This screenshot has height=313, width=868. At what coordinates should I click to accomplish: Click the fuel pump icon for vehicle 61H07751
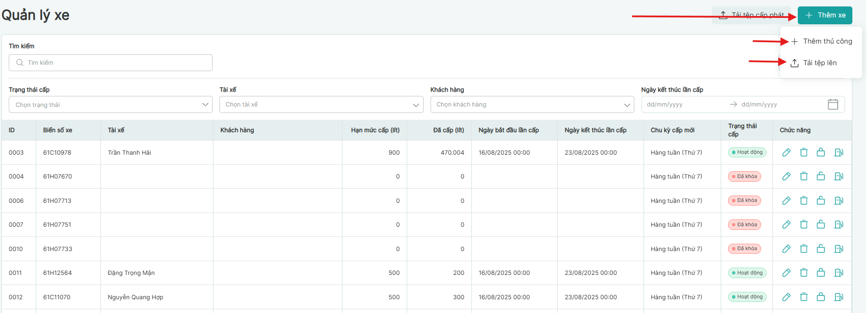839,224
